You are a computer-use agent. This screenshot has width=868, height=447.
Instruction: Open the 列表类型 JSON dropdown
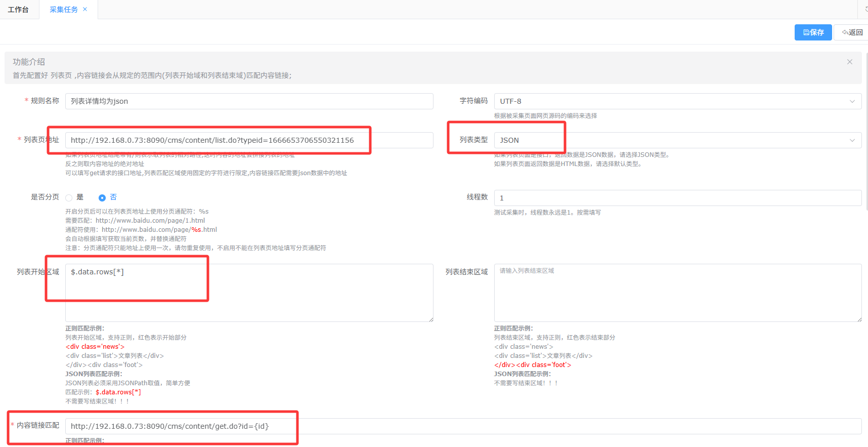[x=673, y=140]
